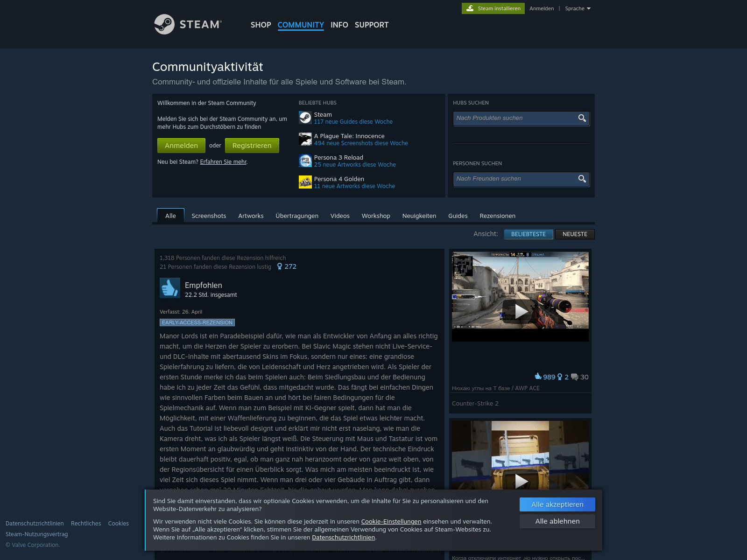Open A Plague Tale: Innocence hub icon
747x560 pixels.
[x=305, y=139]
